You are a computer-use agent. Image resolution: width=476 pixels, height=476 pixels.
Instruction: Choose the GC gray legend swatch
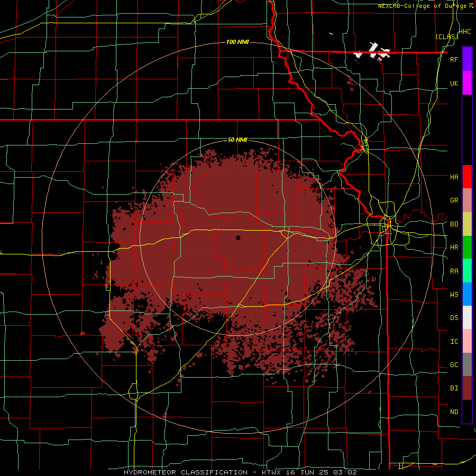tap(467, 364)
